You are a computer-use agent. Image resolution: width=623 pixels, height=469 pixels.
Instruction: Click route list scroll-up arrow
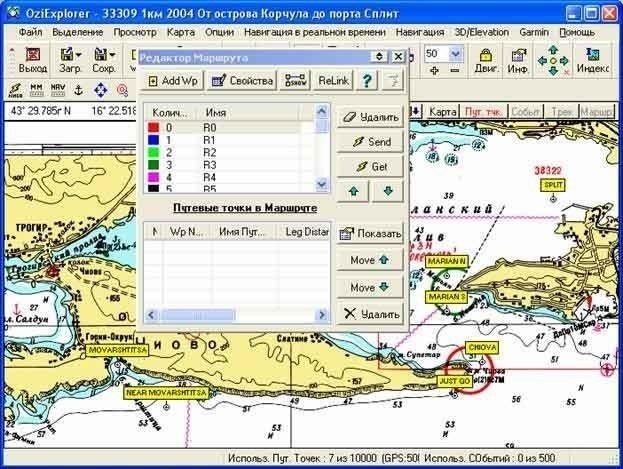[x=322, y=111]
